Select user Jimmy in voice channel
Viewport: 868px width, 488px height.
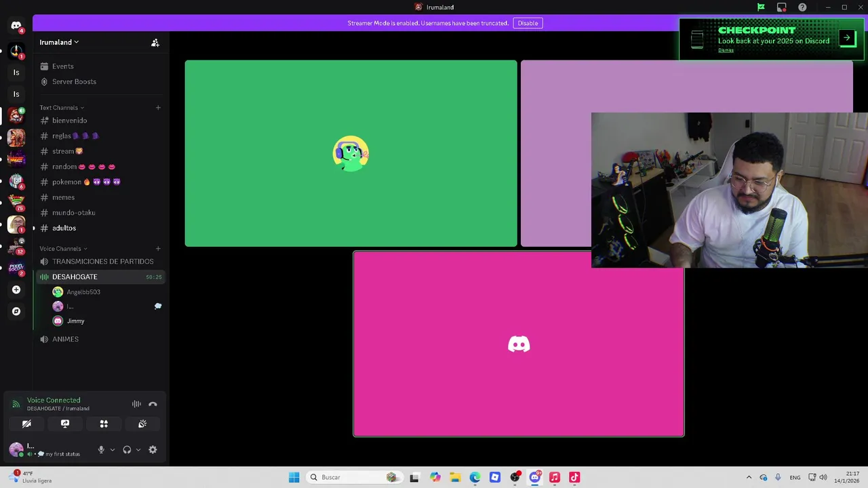pyautogui.click(x=107, y=321)
